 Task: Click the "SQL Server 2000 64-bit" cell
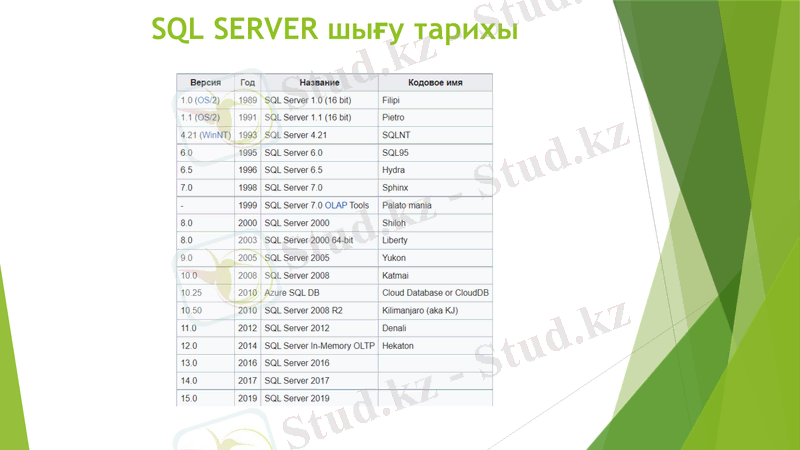tap(309, 240)
